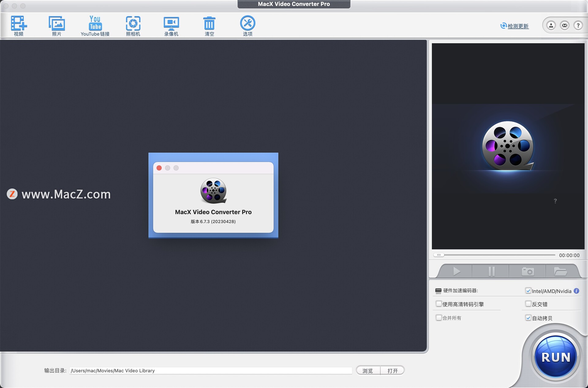
Task: Click the 输出目录 output path field
Action: [211, 371]
